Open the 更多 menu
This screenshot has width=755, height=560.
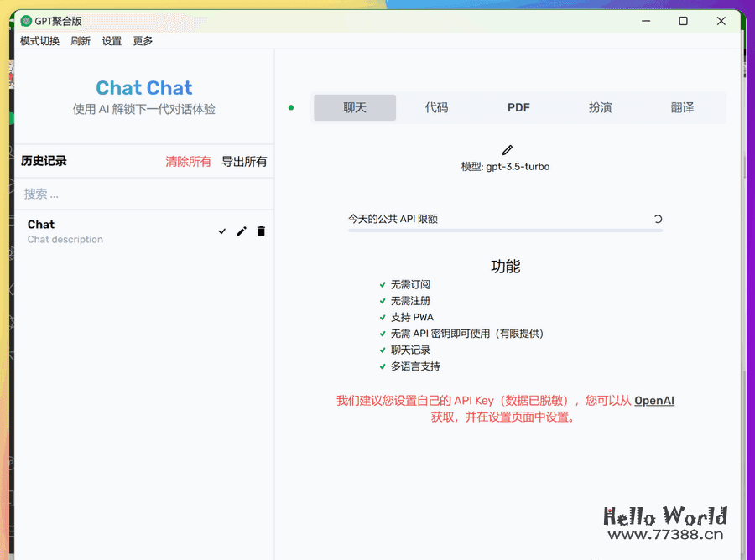pos(143,41)
